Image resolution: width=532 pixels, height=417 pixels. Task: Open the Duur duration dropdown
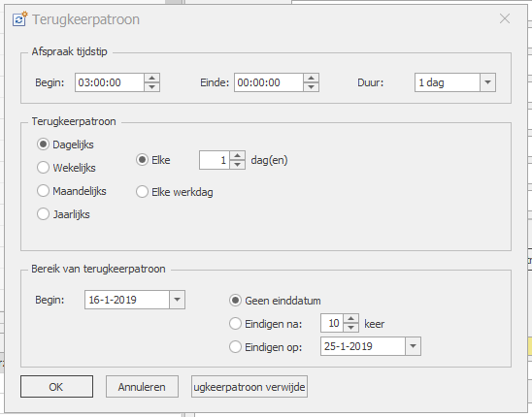point(487,82)
